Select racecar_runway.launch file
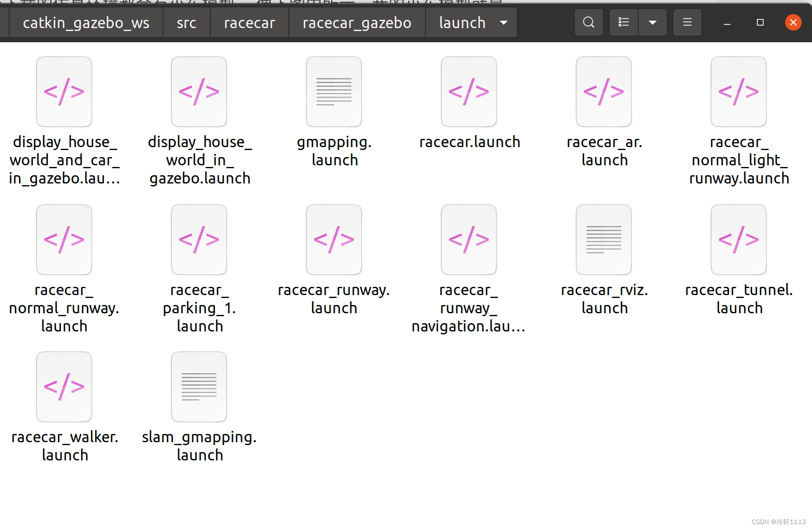The image size is (812, 529). (334, 240)
